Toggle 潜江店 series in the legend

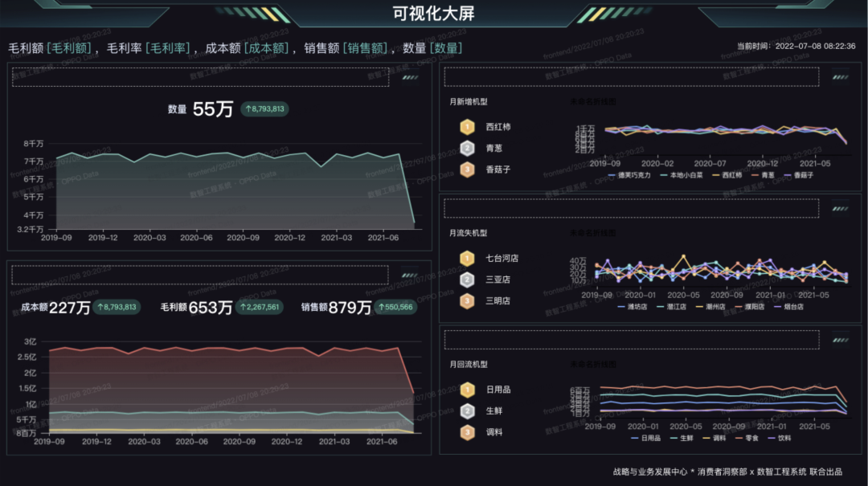tap(671, 307)
